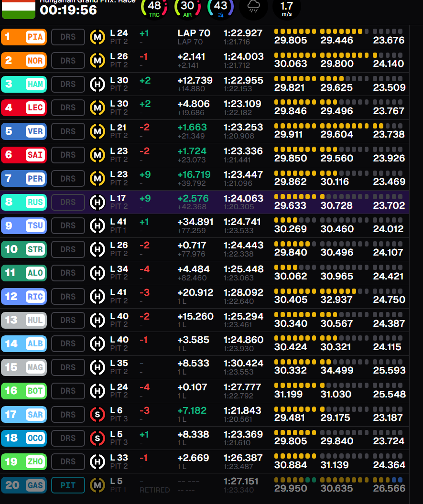Image resolution: width=423 pixels, height=504 pixels.
Task: Click PER's interval +16.719
Action: coord(194,174)
